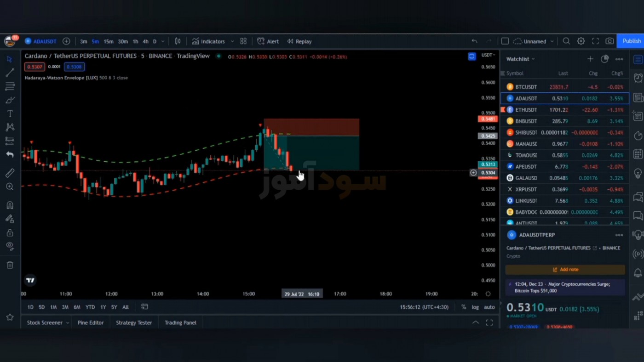Select the 3m timeframe
The image size is (644, 362).
point(83,41)
